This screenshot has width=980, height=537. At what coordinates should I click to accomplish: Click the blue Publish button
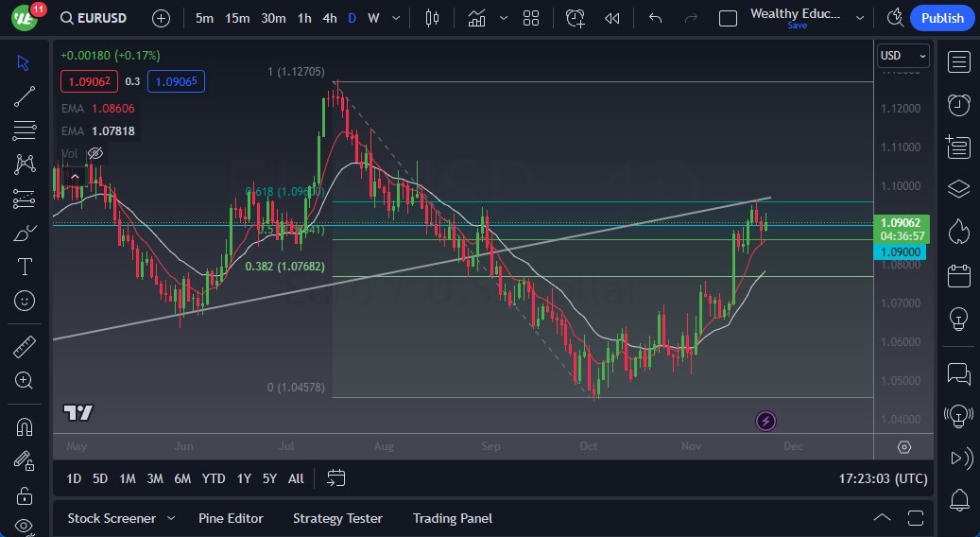click(941, 18)
